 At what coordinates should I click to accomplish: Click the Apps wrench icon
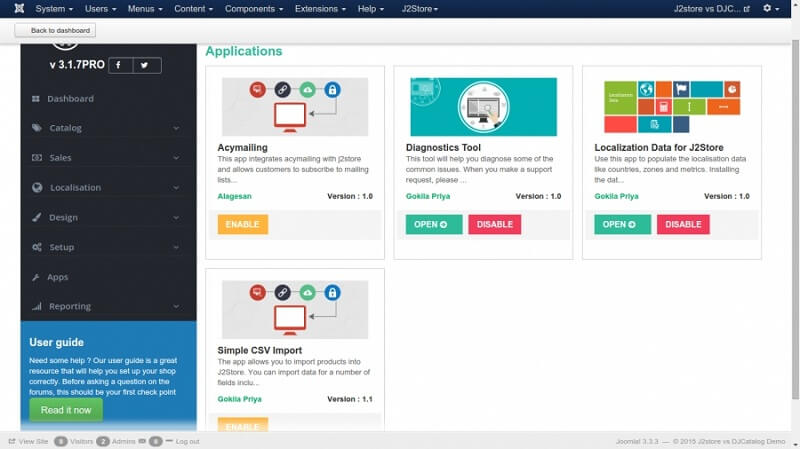tap(36, 277)
